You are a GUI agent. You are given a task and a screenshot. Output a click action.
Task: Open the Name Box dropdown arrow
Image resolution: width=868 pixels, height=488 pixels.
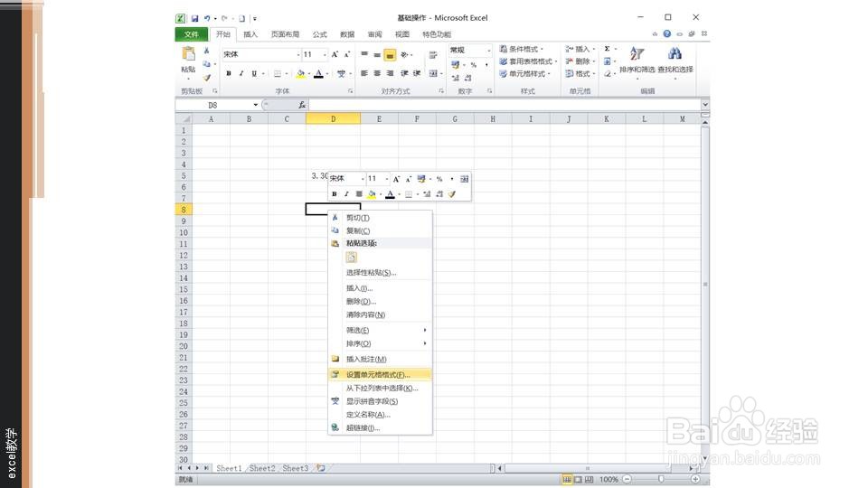coord(255,105)
